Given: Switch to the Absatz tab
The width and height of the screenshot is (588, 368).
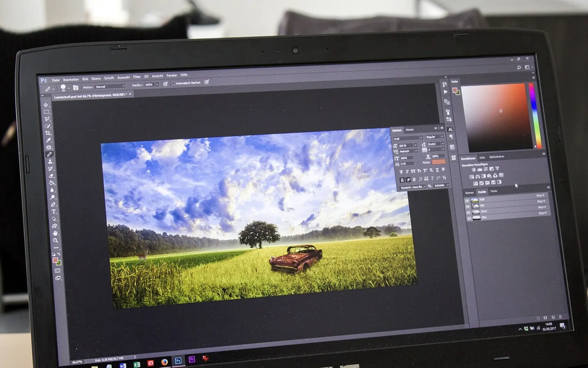Looking at the screenshot, I should 410,130.
